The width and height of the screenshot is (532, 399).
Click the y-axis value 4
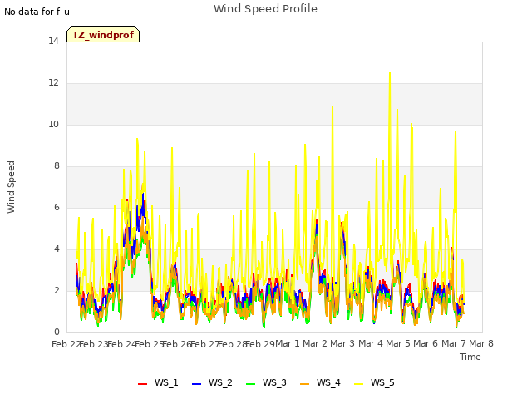57,249
